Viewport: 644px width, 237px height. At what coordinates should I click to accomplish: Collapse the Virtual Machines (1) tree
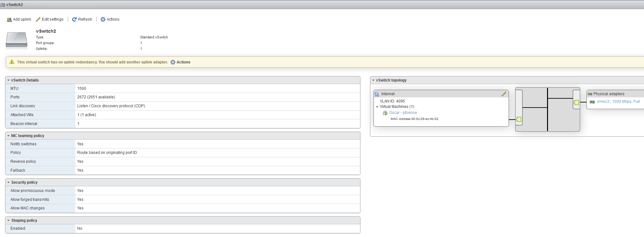377,107
